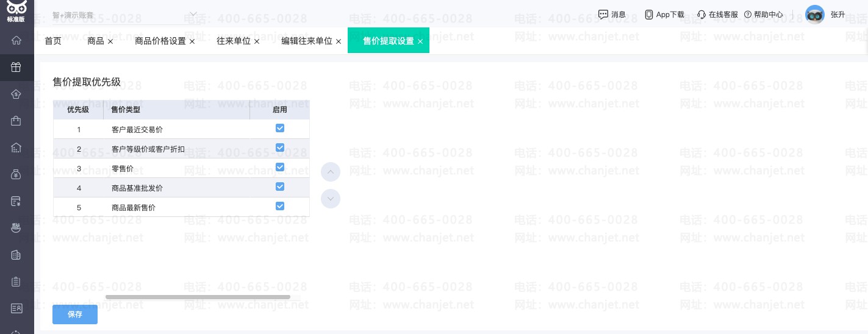Click priority number 3 cell
The height and width of the screenshot is (334, 868).
79,168
